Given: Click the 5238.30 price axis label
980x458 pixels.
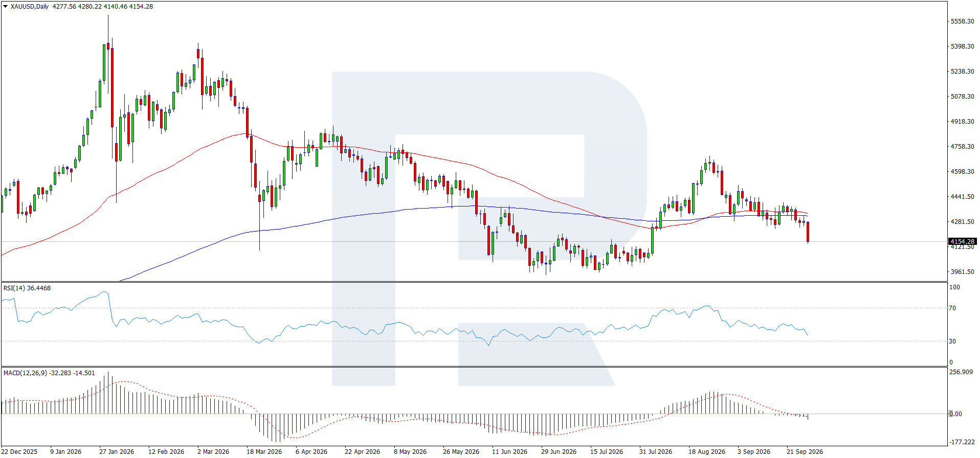Looking at the screenshot, I should click(962, 72).
